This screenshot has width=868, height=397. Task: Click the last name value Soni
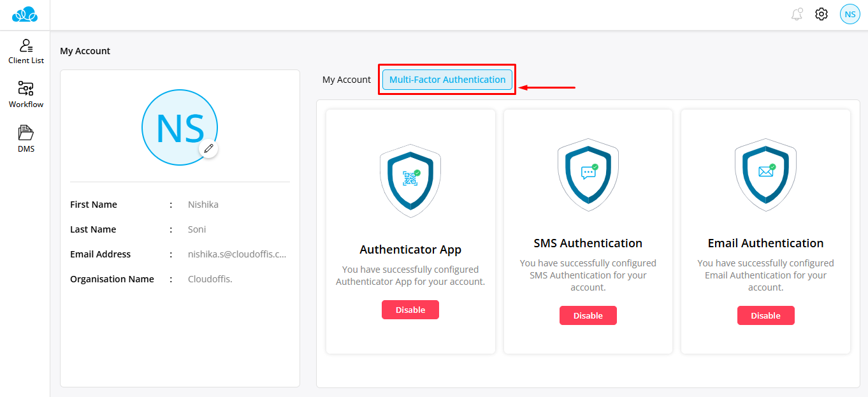197,229
